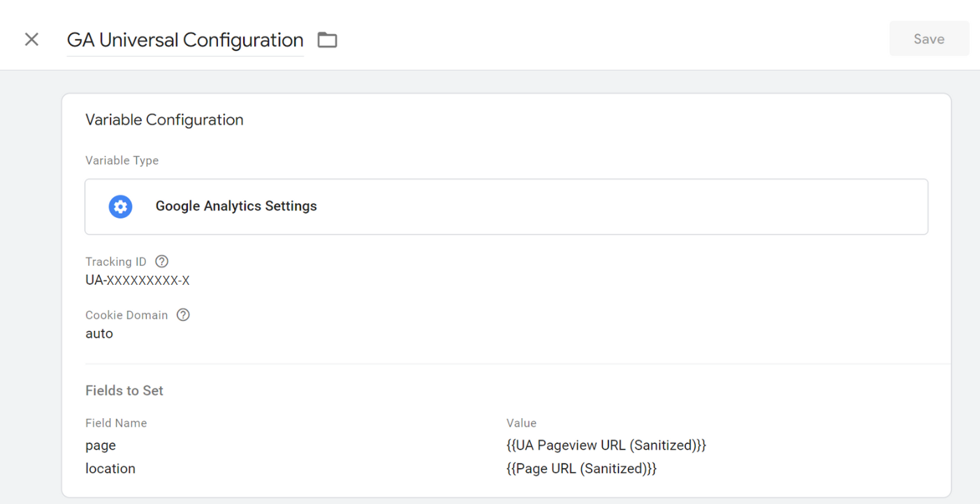Click the folder icon beside the variable name
This screenshot has height=504, width=980.
(x=327, y=40)
